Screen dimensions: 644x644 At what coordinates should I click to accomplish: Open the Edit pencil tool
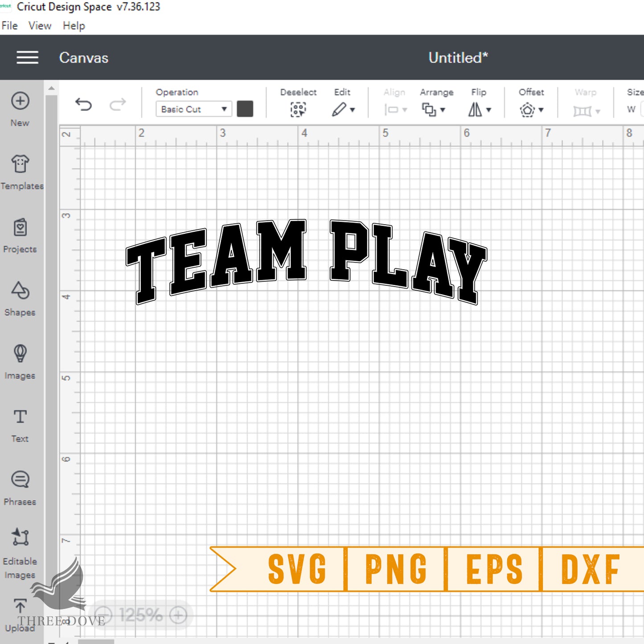[x=339, y=109]
